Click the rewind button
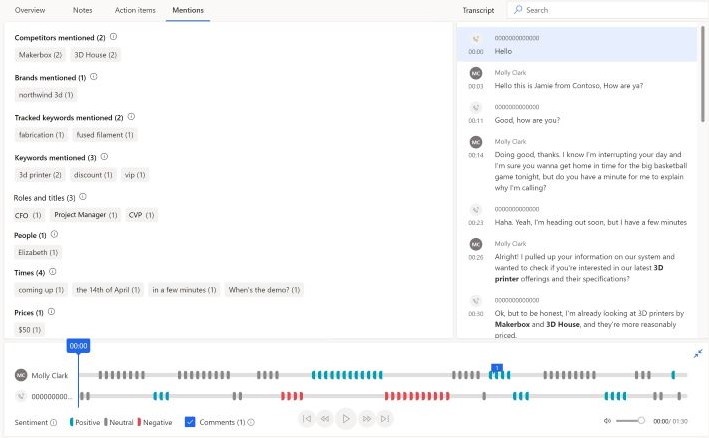The image size is (709, 438). pos(325,419)
